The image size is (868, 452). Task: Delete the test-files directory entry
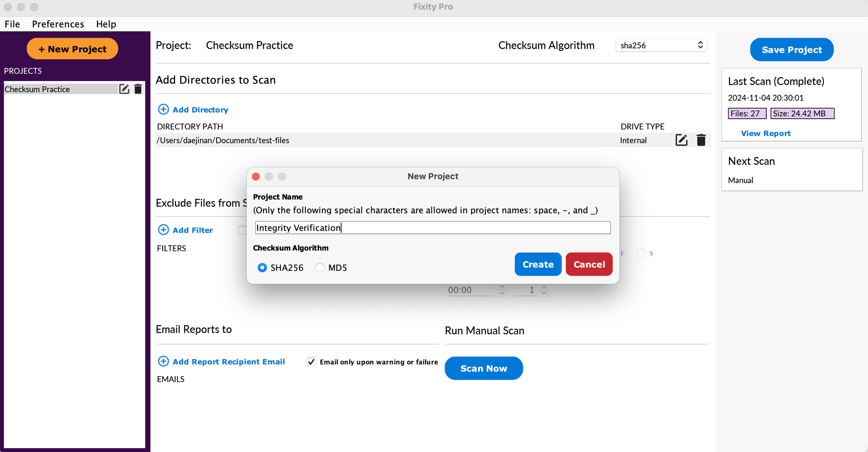click(x=701, y=140)
